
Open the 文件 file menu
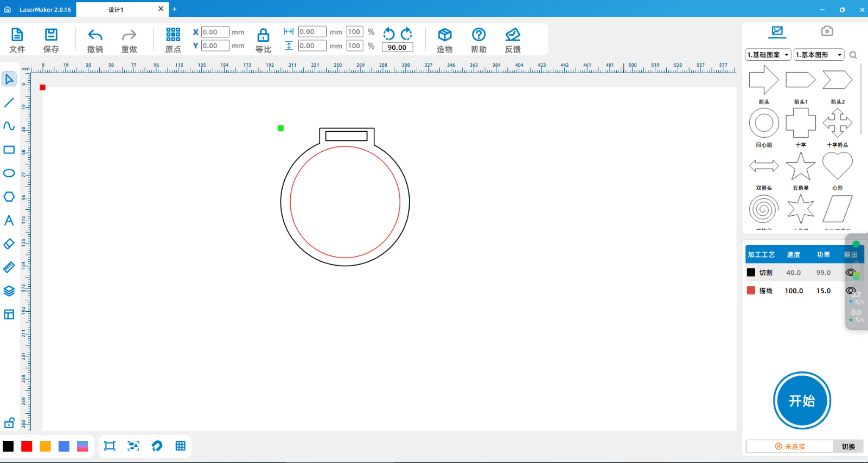click(x=17, y=36)
